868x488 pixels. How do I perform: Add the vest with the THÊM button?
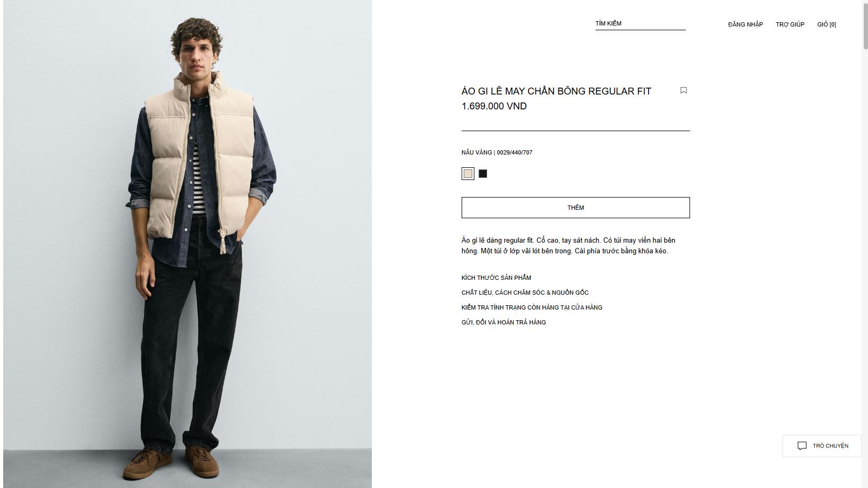pyautogui.click(x=575, y=208)
